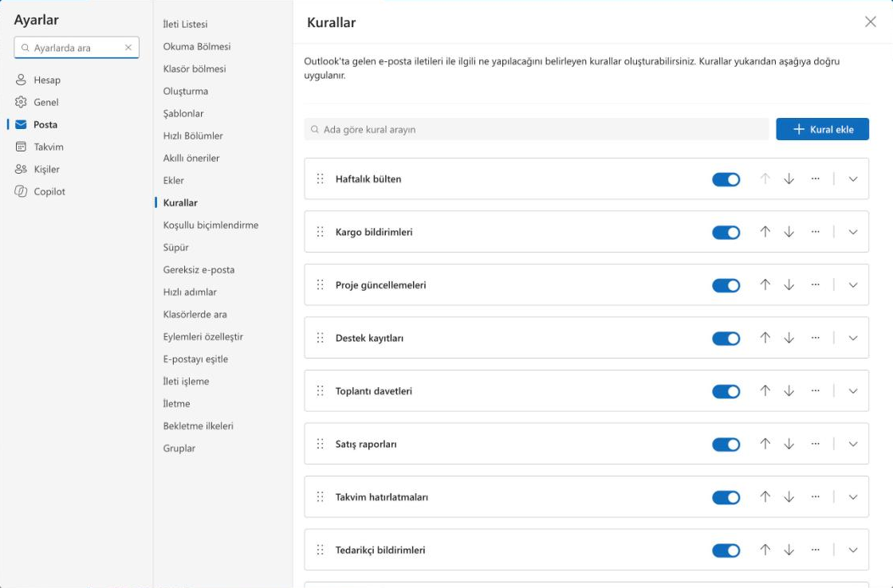The width and height of the screenshot is (893, 588).
Task: Toggle Takvim hatırlatmaları rule off
Action: coord(726,497)
